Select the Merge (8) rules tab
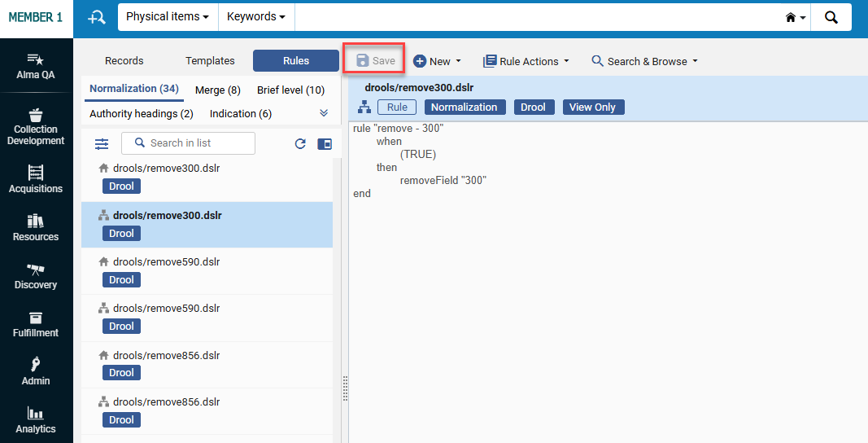Screen dimensions: 868x443 coord(217,90)
